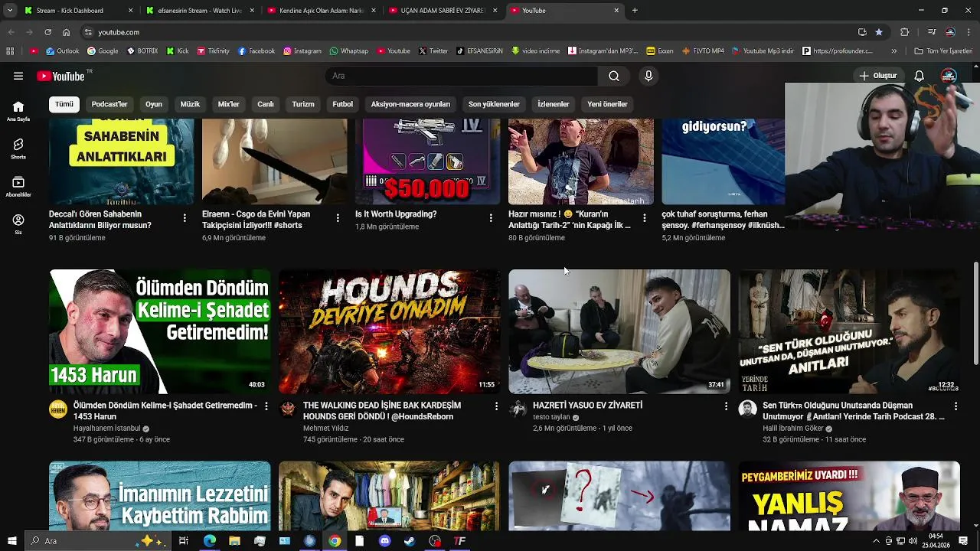Open the Halil İbrahim Göker channel link
980x551 pixels.
[792, 429]
